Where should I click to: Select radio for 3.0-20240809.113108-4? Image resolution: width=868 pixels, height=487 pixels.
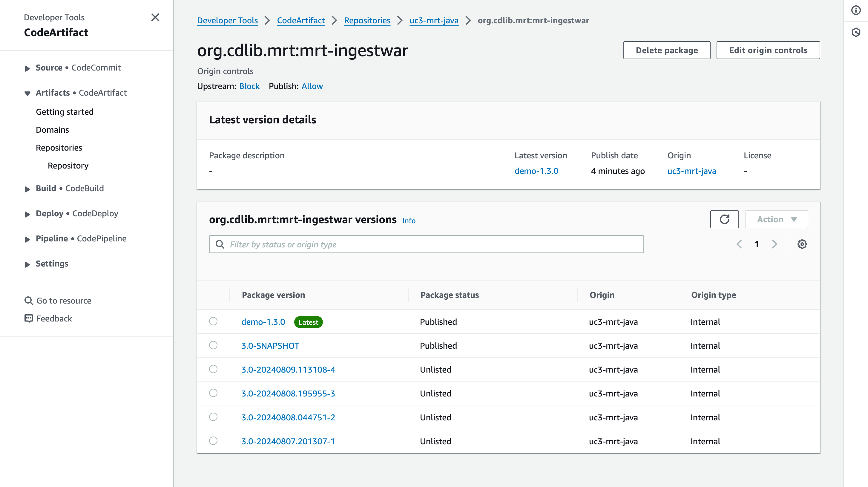click(x=213, y=369)
